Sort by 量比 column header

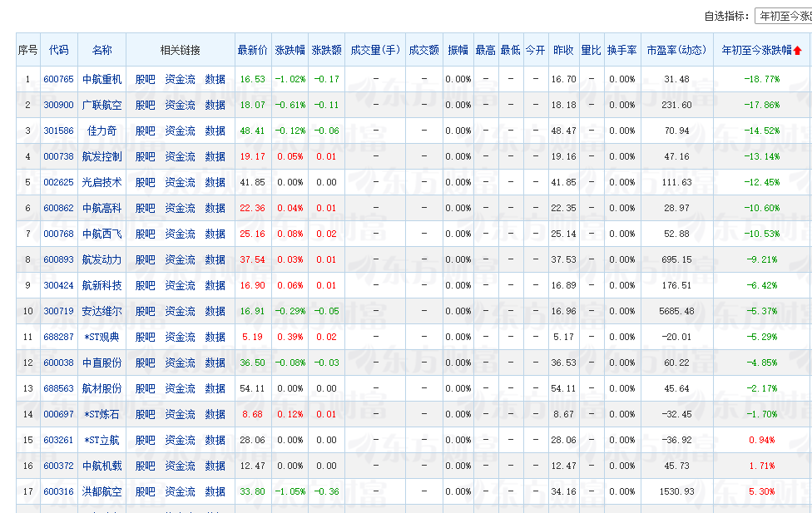591,50
